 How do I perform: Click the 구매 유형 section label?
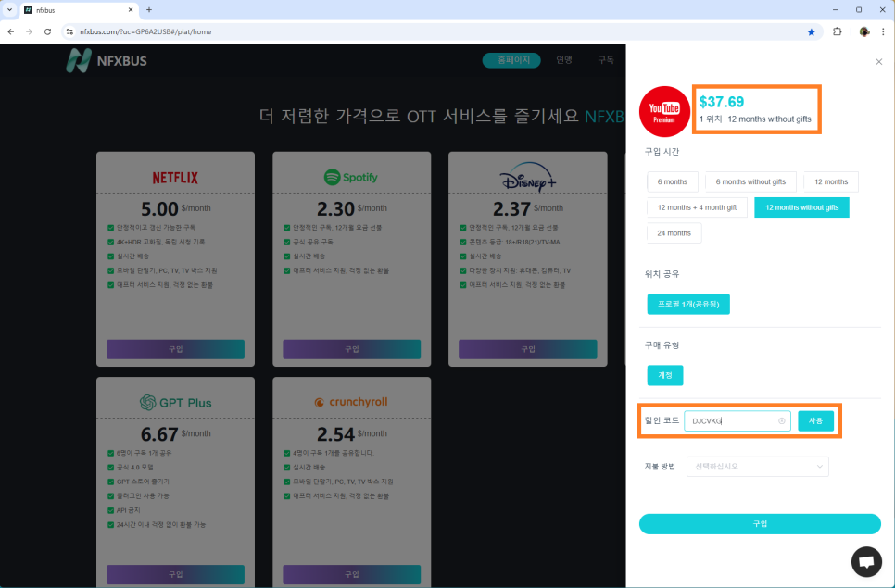(x=662, y=345)
